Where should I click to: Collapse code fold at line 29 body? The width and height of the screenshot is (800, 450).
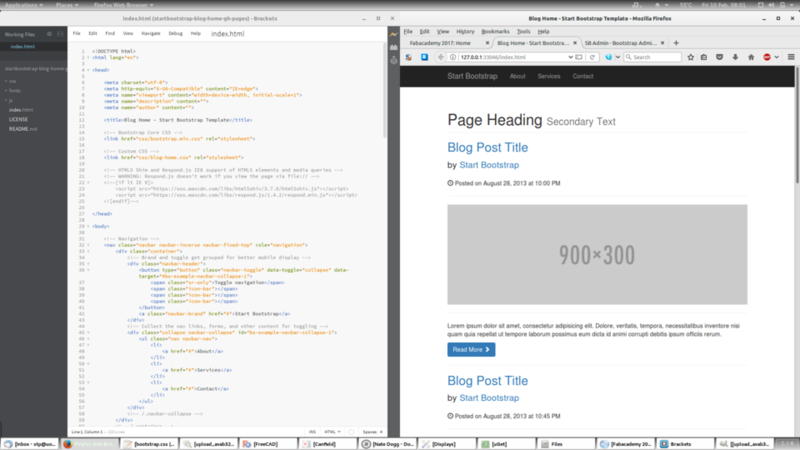[x=88, y=226]
